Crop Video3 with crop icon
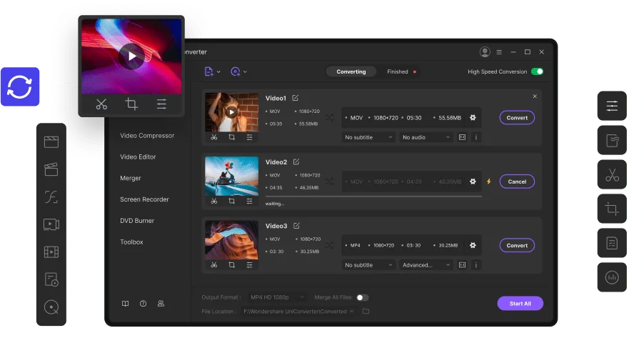Image resolution: width=644 pixels, height=338 pixels. tap(231, 265)
